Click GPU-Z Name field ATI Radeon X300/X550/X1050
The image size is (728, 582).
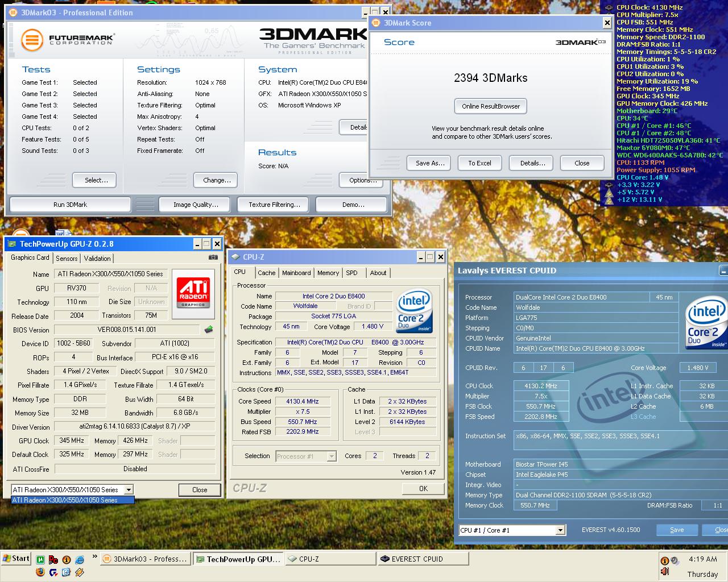pyautogui.click(x=110, y=274)
